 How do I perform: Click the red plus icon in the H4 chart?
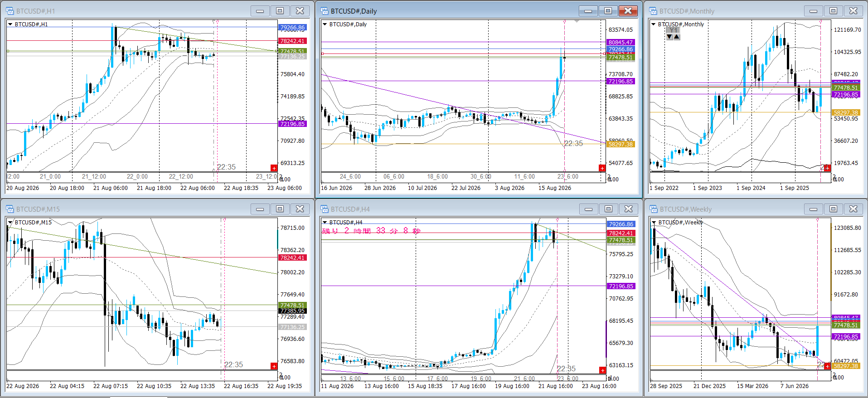602,370
